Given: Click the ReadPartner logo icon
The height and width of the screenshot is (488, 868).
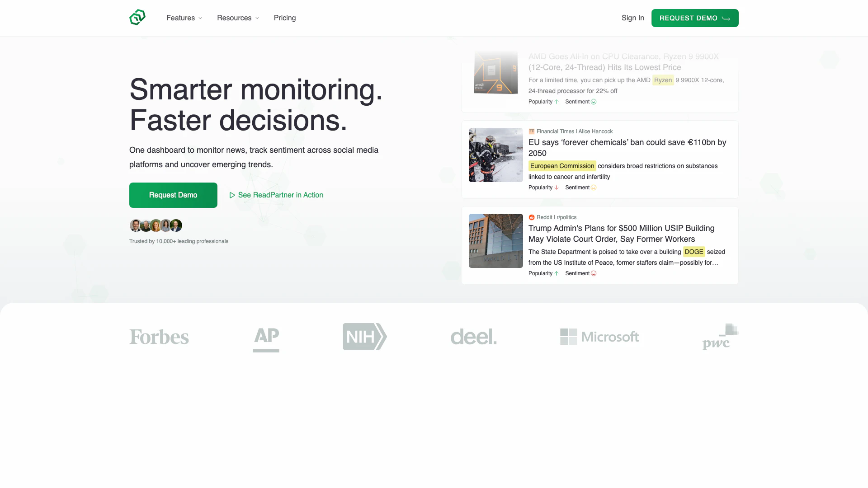Looking at the screenshot, I should pos(137,18).
